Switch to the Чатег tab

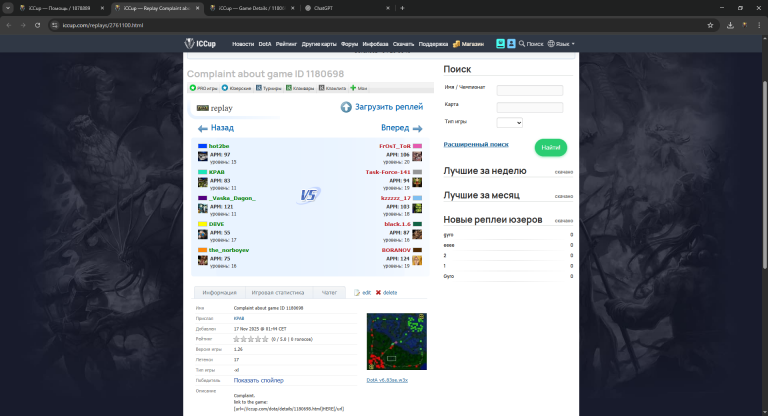(x=329, y=293)
